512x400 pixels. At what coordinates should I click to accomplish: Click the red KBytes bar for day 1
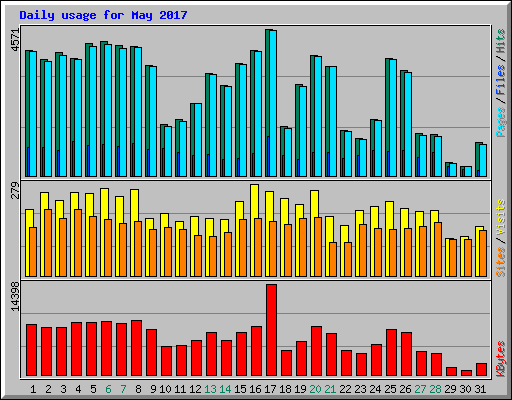tap(31, 350)
